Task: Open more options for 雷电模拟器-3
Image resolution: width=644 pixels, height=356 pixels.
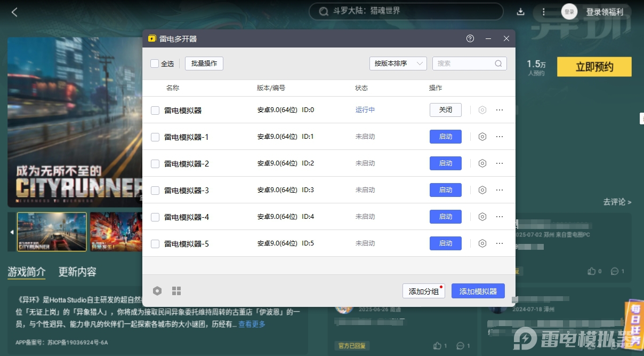Action: pyautogui.click(x=500, y=190)
